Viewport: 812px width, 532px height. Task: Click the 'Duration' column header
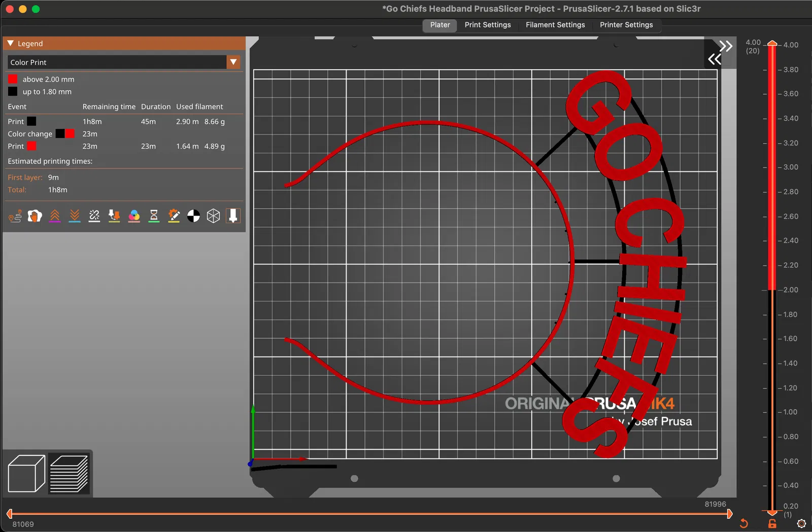pyautogui.click(x=156, y=107)
